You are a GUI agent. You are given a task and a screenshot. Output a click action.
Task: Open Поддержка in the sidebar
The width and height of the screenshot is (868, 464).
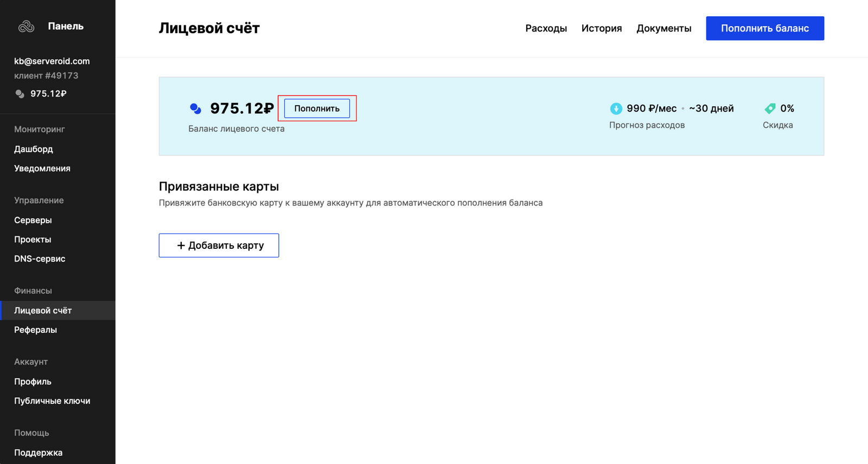[38, 453]
